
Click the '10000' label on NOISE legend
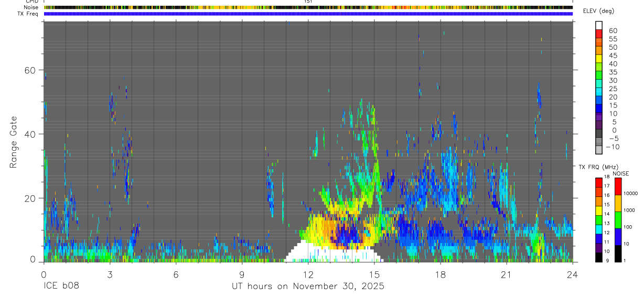[631, 193]
